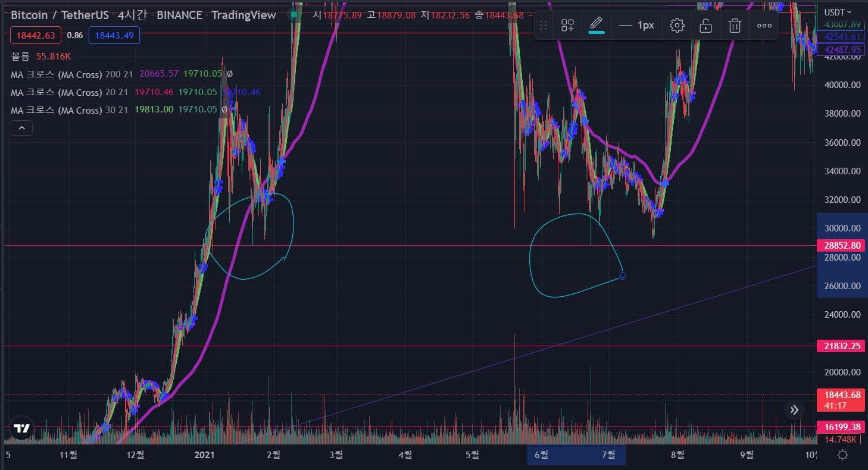Image resolution: width=868 pixels, height=470 pixels.
Task: Click the 2월 label on time axis
Action: pyautogui.click(x=273, y=455)
